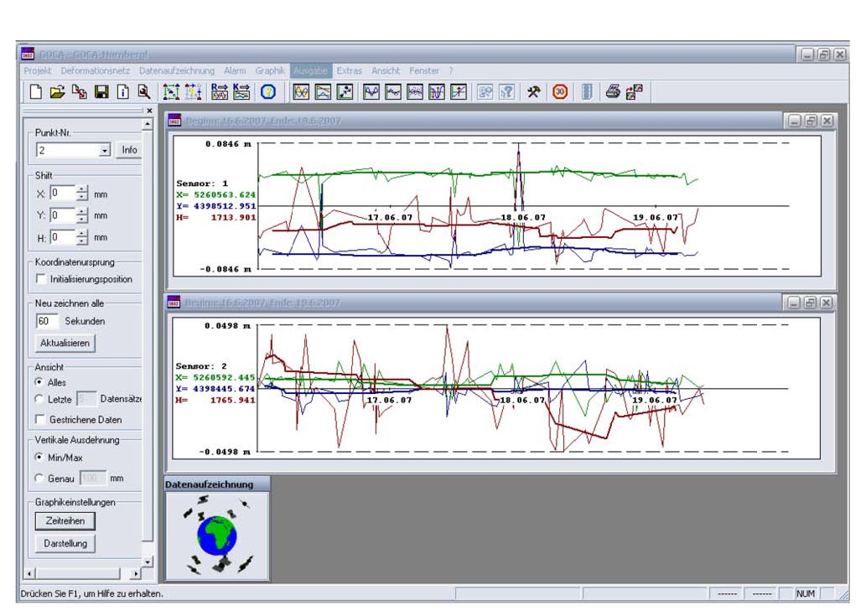Screen dimensions: 866x616
Task: Click the side panel vertical scrollbar down arrow
Action: coord(148,562)
